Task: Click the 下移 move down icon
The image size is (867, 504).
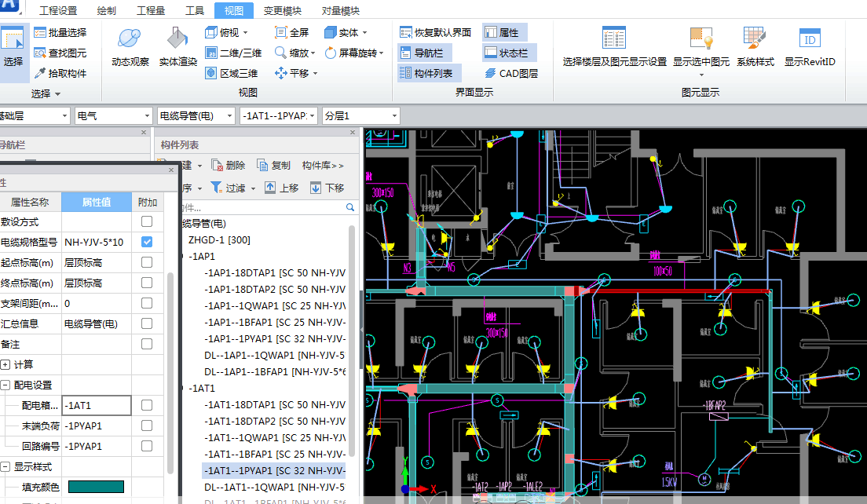Action: [315, 188]
